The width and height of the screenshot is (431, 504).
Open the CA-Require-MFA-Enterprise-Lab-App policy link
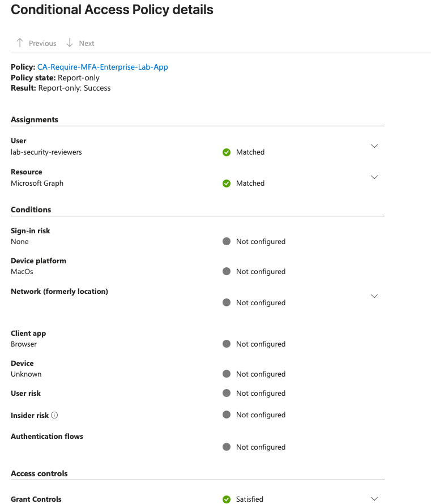pos(103,67)
